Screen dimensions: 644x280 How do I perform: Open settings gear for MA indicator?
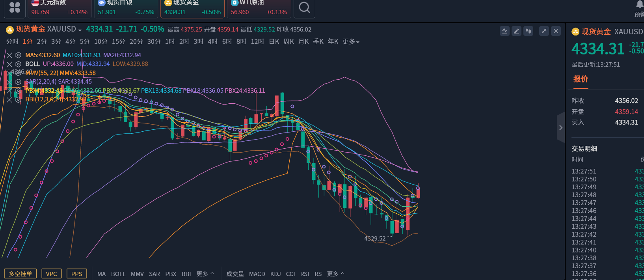point(18,55)
